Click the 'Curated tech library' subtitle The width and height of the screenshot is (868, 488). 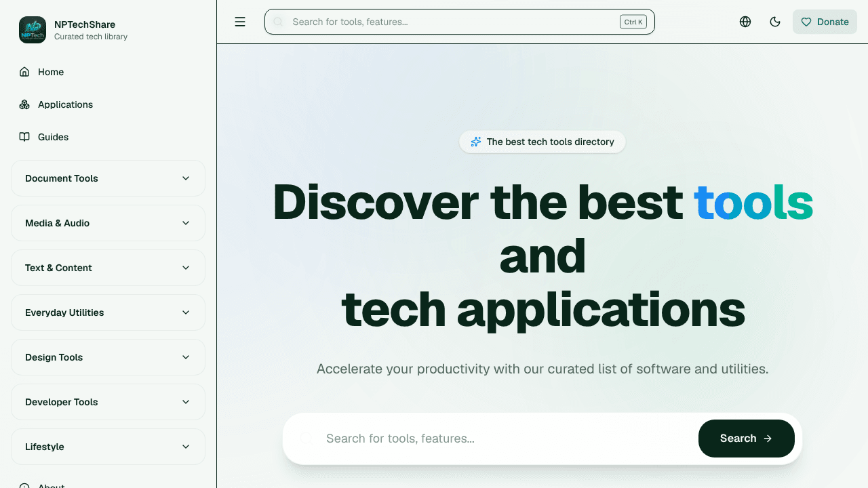click(91, 37)
